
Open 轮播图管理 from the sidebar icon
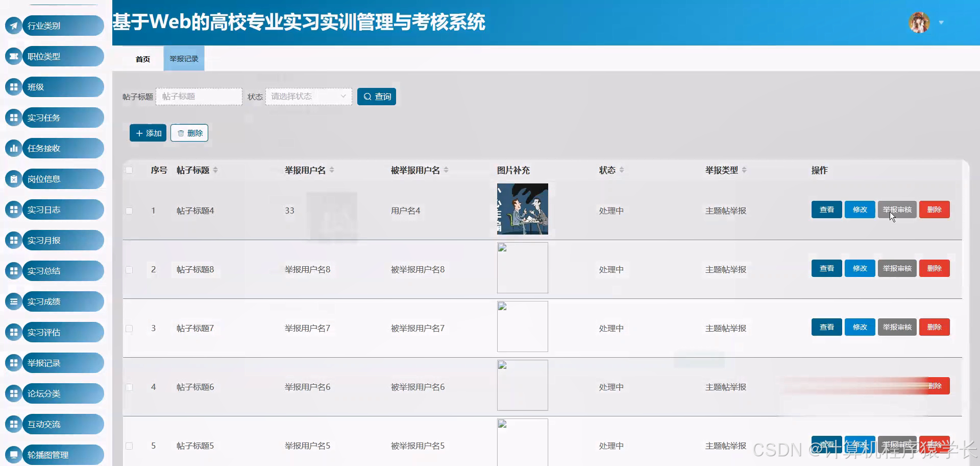coord(13,454)
